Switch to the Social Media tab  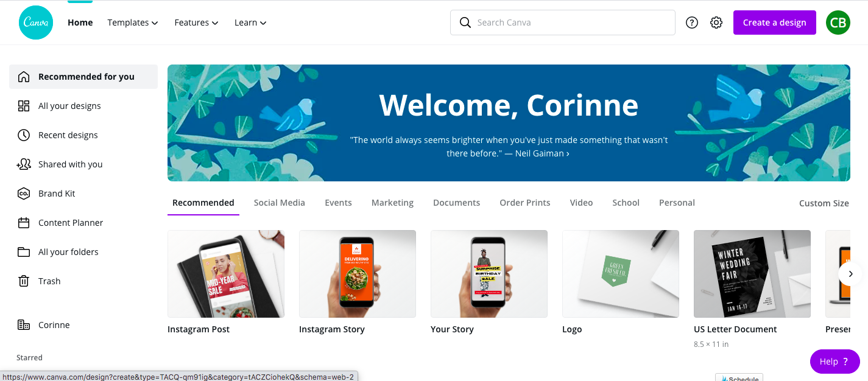click(280, 203)
